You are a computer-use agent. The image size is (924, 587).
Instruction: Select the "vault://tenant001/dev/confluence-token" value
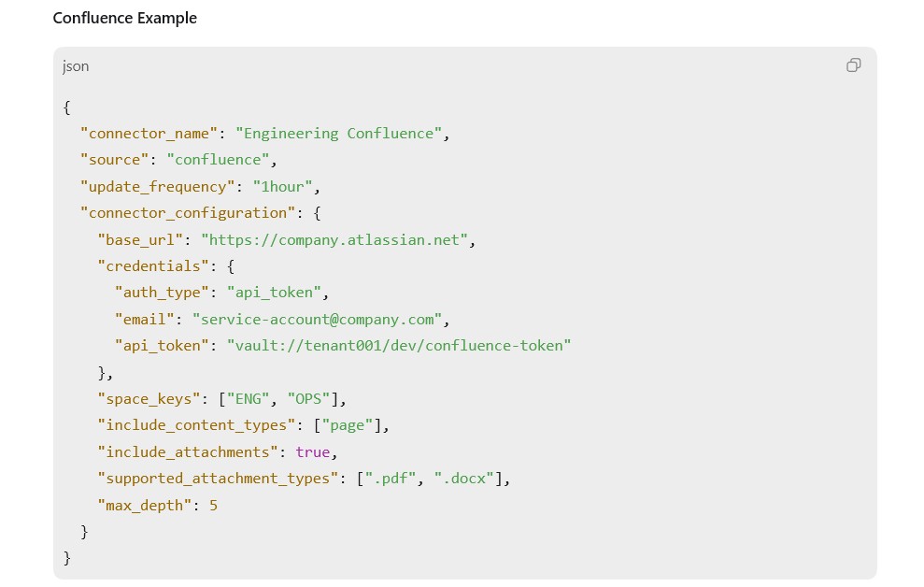coord(399,346)
